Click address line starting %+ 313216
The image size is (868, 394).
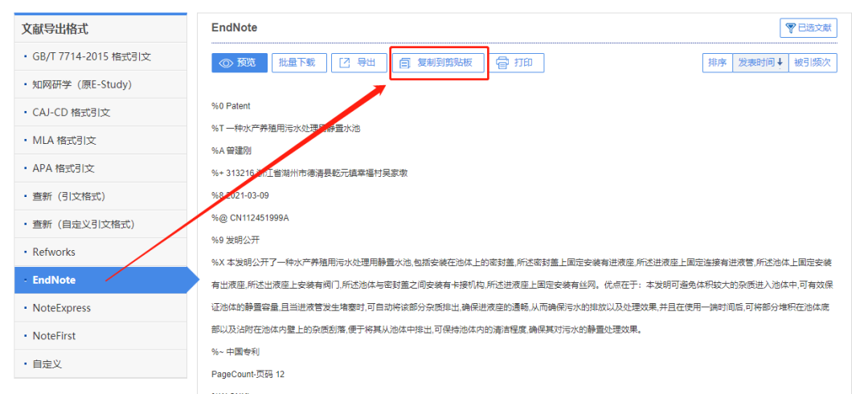coord(309,173)
